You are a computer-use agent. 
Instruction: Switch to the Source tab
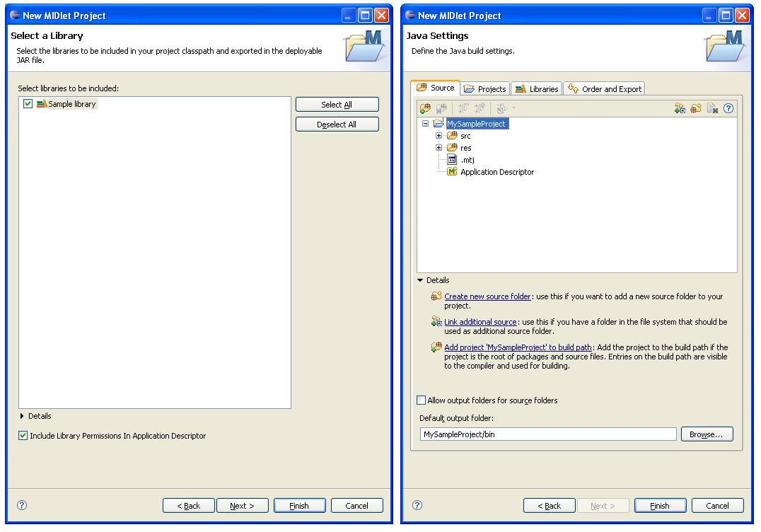click(436, 88)
